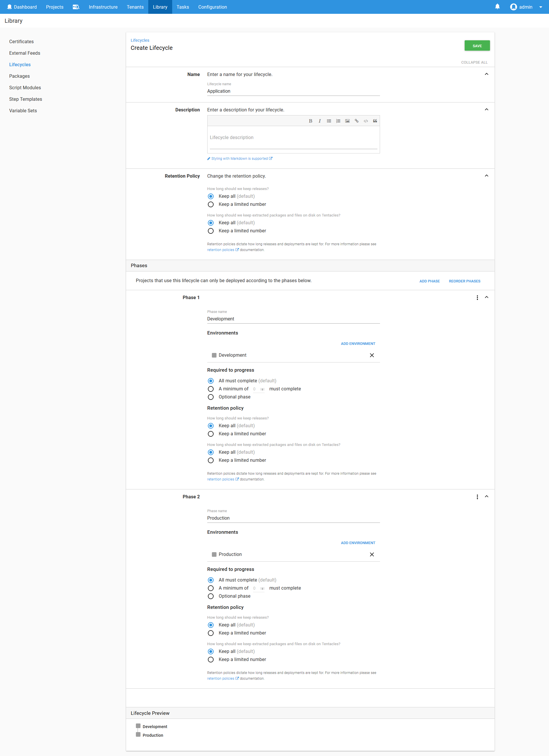The height and width of the screenshot is (756, 549).
Task: Mark Phase 1 as an Optional phase
Action: pyautogui.click(x=211, y=397)
